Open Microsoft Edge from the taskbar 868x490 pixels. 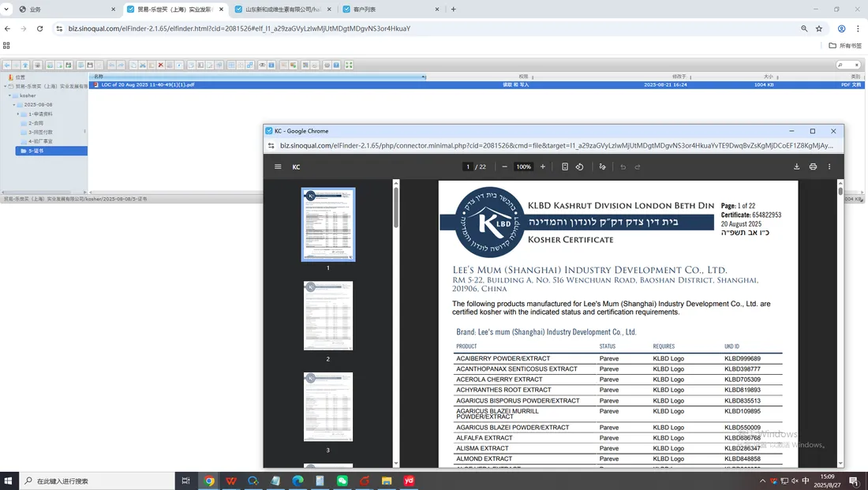(297, 481)
